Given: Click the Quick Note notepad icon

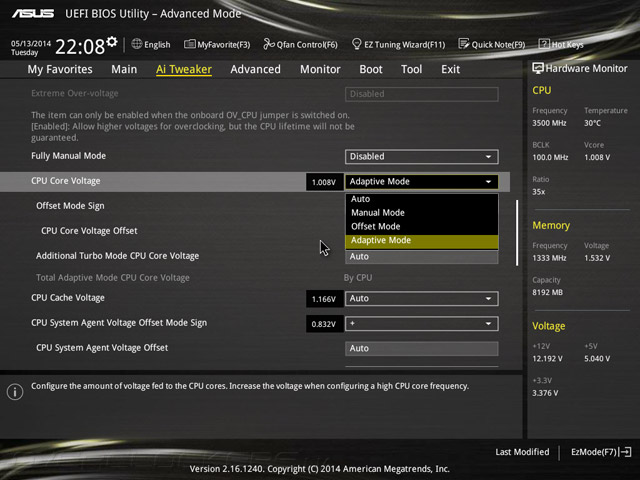Looking at the screenshot, I should coord(463,44).
